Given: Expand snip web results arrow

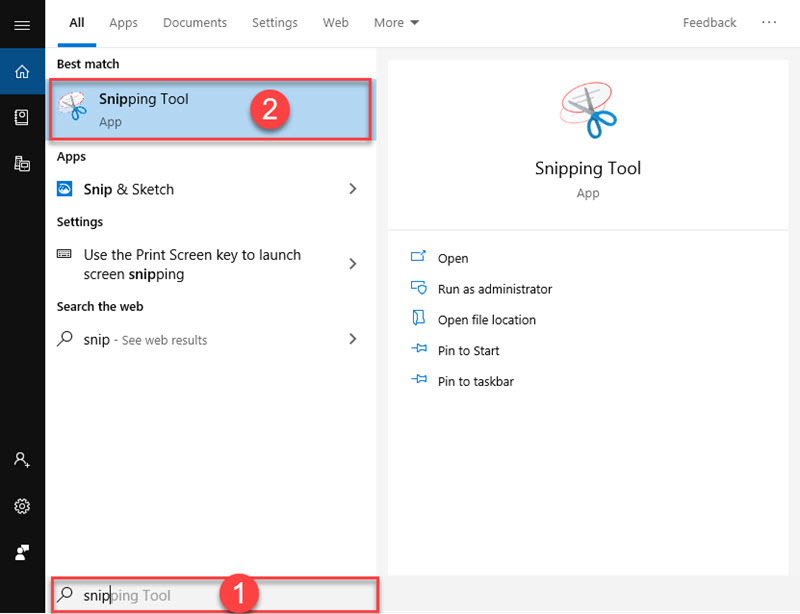Looking at the screenshot, I should (x=353, y=339).
